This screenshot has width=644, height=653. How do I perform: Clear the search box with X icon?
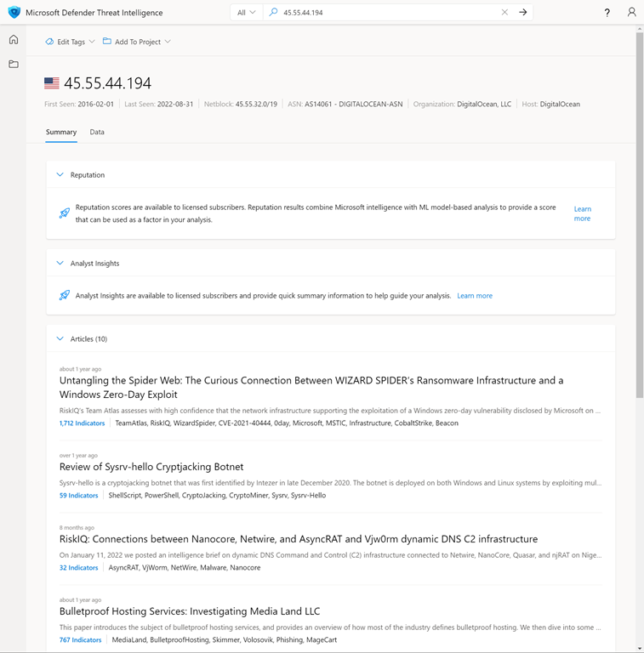pos(504,13)
